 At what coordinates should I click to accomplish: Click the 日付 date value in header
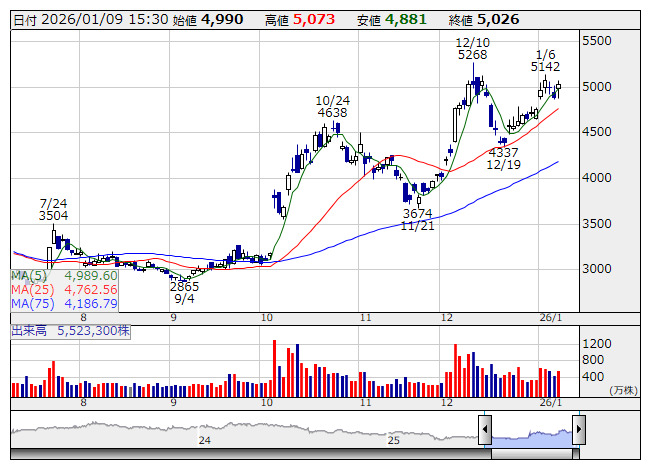pos(84,19)
